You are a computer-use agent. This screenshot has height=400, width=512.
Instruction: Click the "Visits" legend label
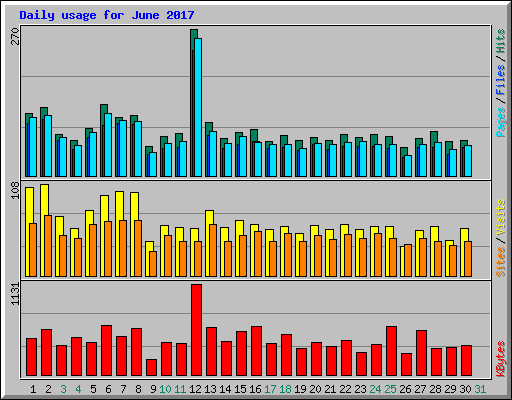pyautogui.click(x=501, y=217)
